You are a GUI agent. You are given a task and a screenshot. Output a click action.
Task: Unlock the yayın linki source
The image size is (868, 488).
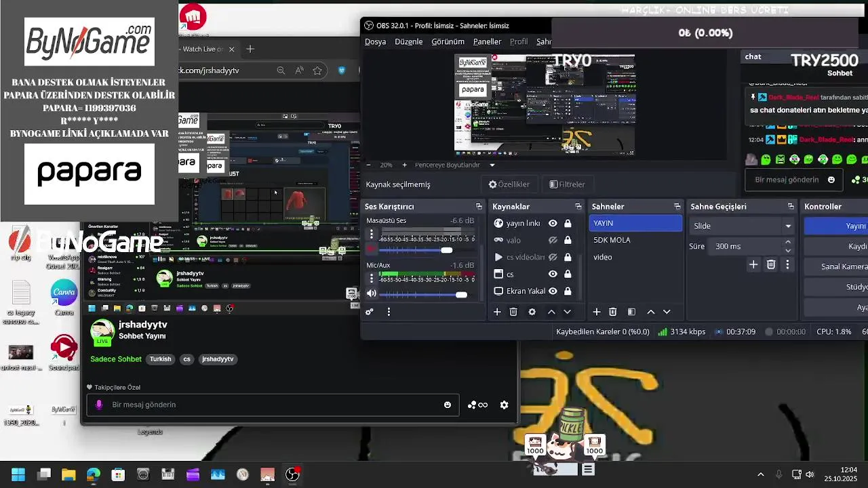coord(568,223)
